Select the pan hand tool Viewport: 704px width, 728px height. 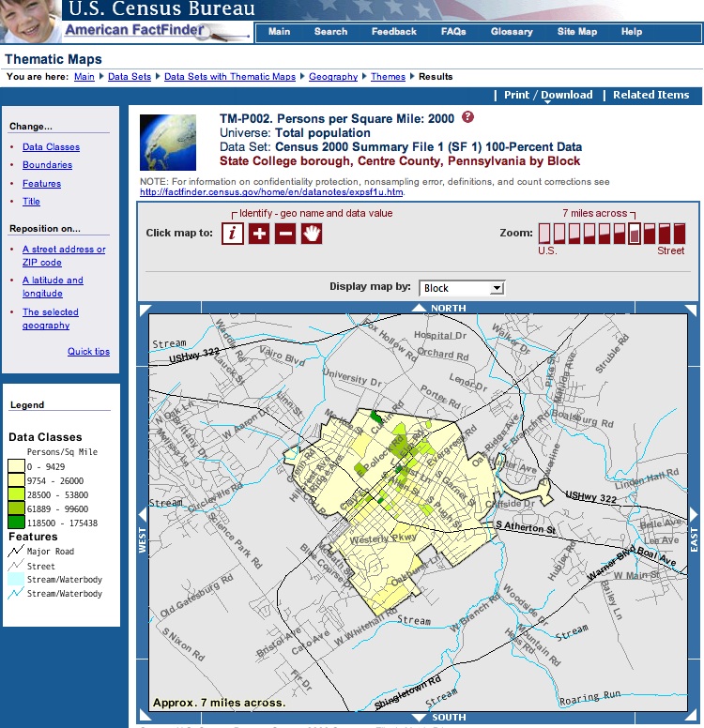click(312, 233)
